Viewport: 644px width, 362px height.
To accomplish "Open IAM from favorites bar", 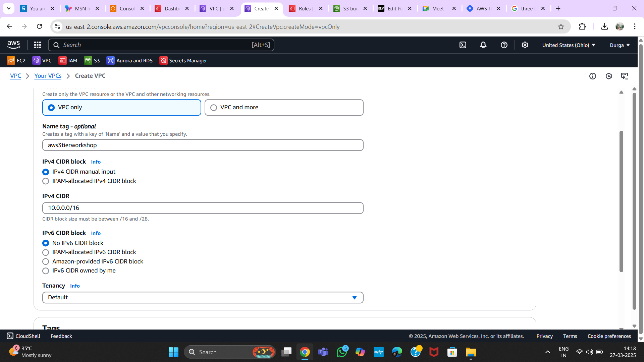I will click(x=68, y=61).
